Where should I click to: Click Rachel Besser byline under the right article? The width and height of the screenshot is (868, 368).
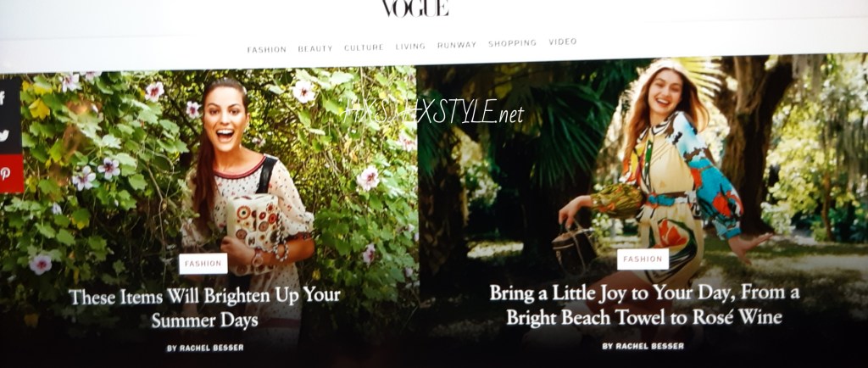pyautogui.click(x=643, y=346)
